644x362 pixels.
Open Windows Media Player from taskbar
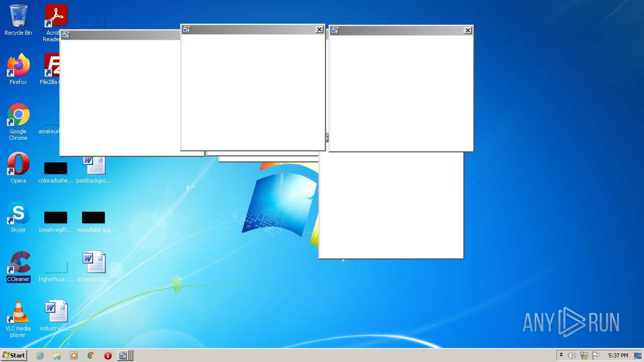[x=74, y=355]
